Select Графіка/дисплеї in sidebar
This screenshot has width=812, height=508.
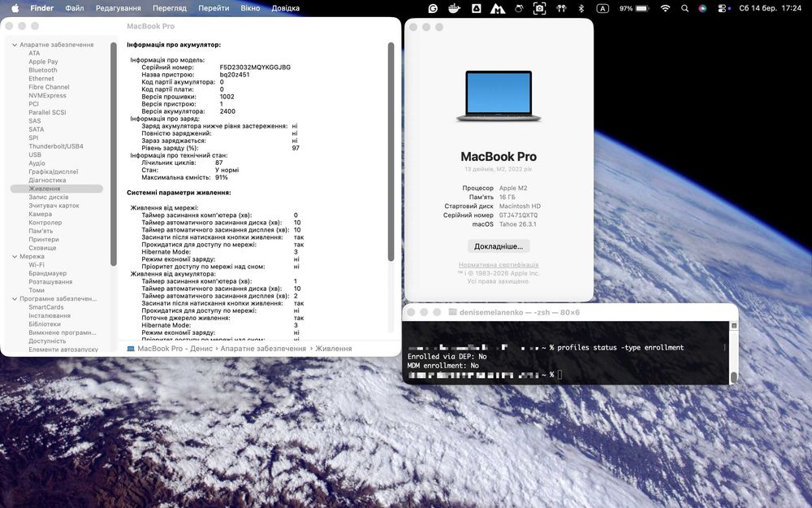pos(54,172)
